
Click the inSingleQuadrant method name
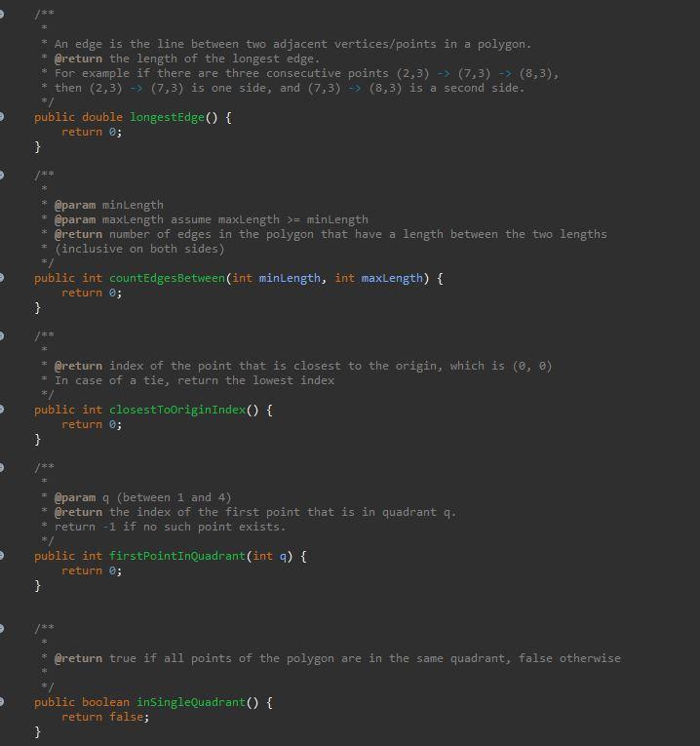pyautogui.click(x=191, y=702)
